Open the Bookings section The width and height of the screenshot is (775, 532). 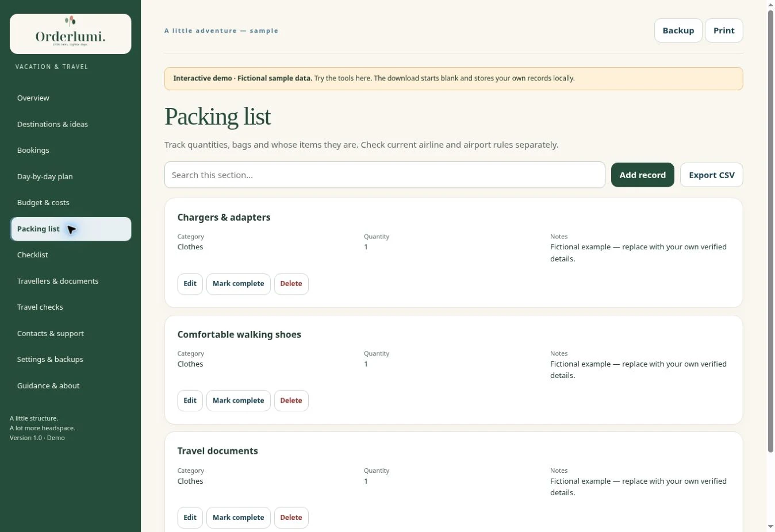70,151
